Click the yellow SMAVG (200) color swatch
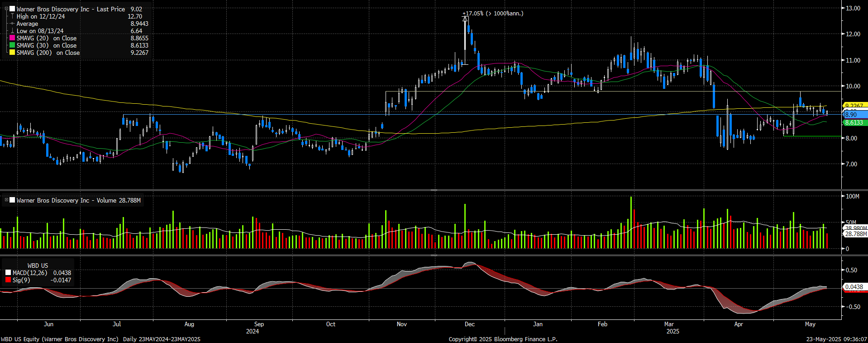Screen dimensions: 868x343 (x=12, y=53)
